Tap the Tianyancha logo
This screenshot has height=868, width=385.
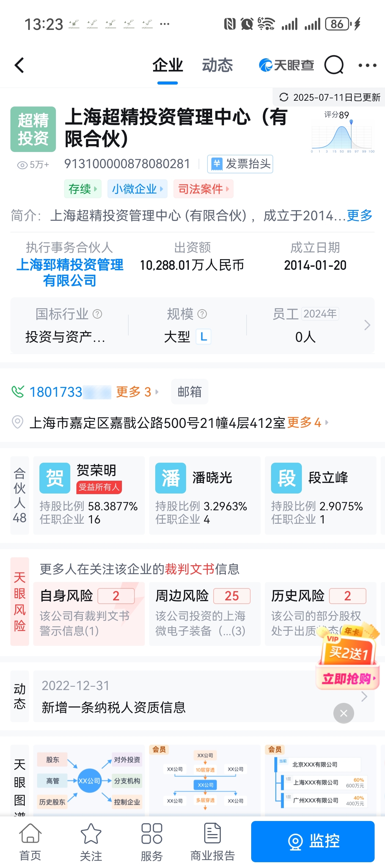[x=286, y=65]
